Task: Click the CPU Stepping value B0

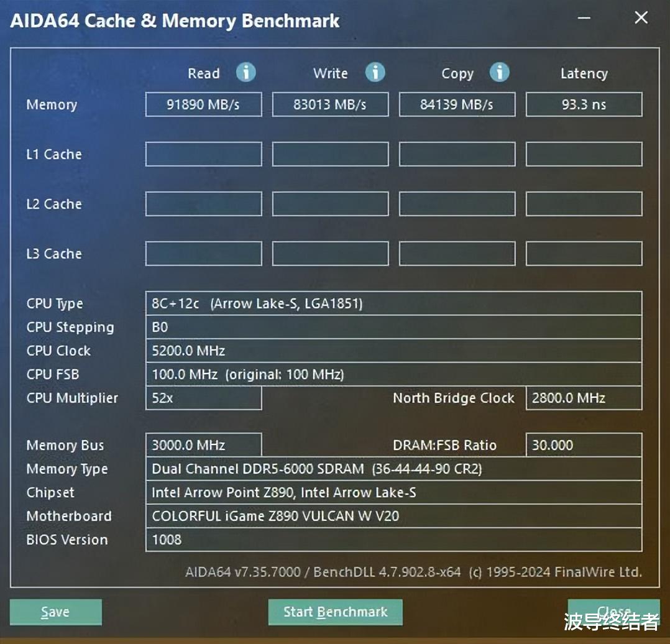Action: click(x=393, y=328)
